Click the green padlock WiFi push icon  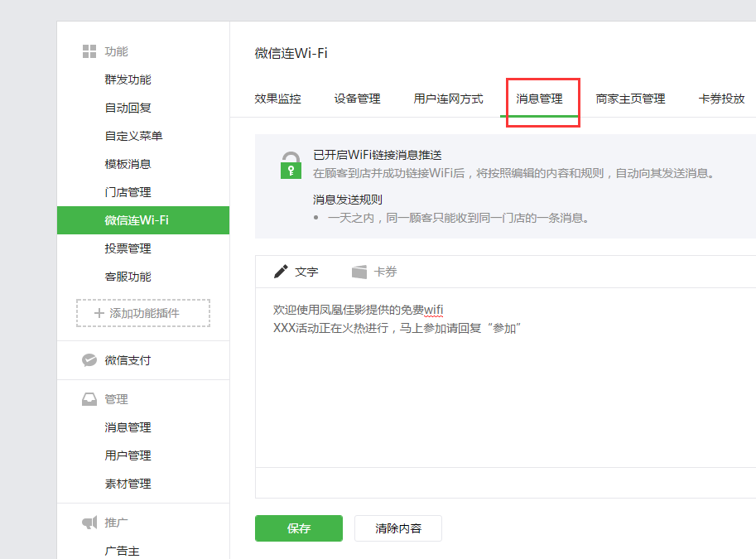(291, 166)
